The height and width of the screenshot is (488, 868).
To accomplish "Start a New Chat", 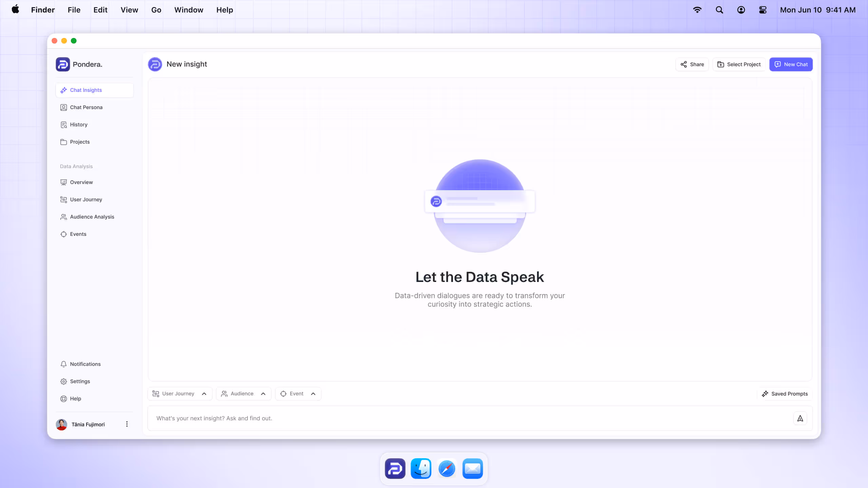I will pyautogui.click(x=791, y=64).
